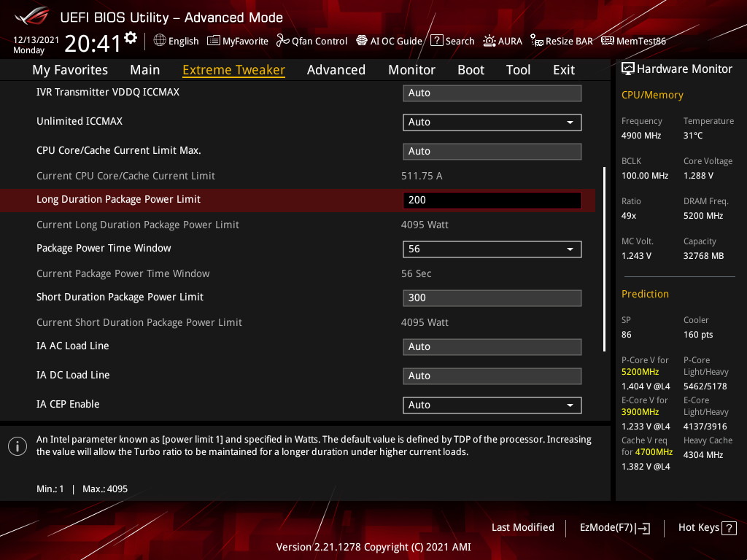The image size is (747, 560).
Task: Open Qfan Control fan icon
Action: click(x=282, y=41)
